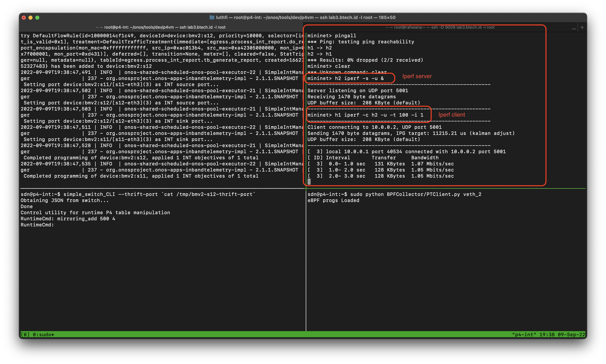The height and width of the screenshot is (364, 606).
Task: Click the 19:38 time in the tmux status bar
Action: (x=547, y=335)
